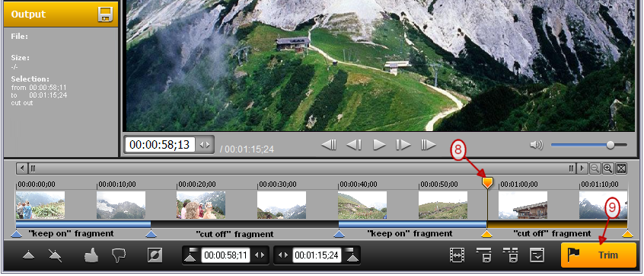Image resolution: width=644 pixels, height=276 pixels.
Task: Play the video preview
Action: (x=379, y=145)
